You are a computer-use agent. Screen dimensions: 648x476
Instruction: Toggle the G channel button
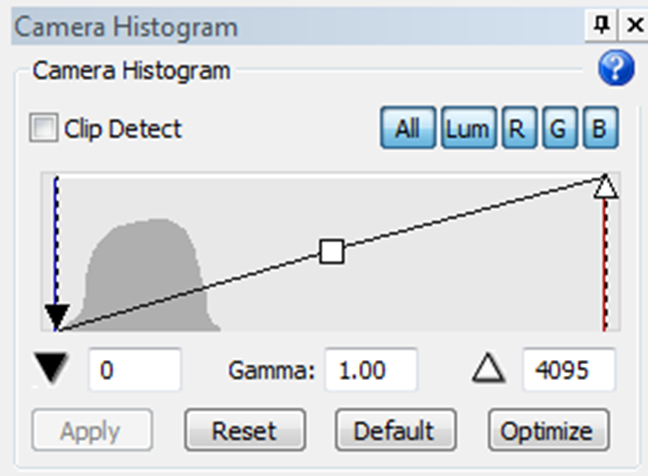pos(559,129)
